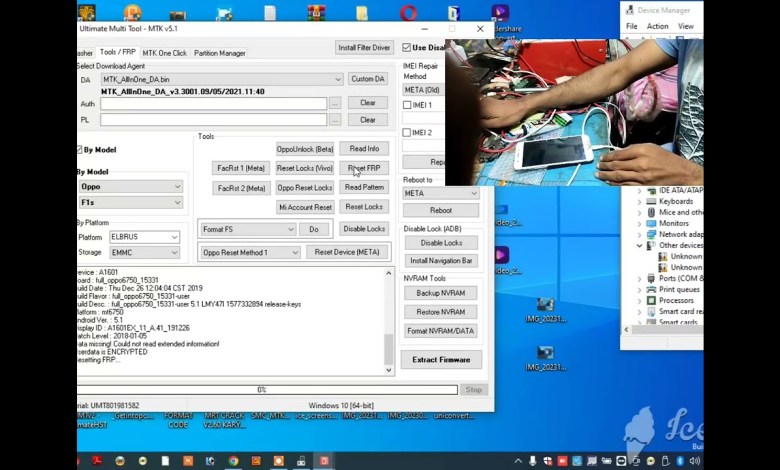Viewport: 780px width, 470px height.
Task: Switch to the MTK One Click tab
Action: point(165,53)
